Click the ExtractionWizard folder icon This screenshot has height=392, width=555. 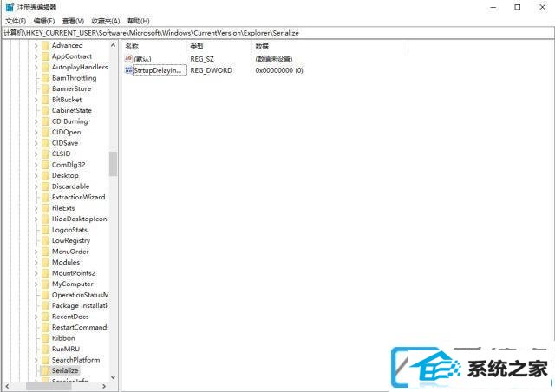coord(45,197)
